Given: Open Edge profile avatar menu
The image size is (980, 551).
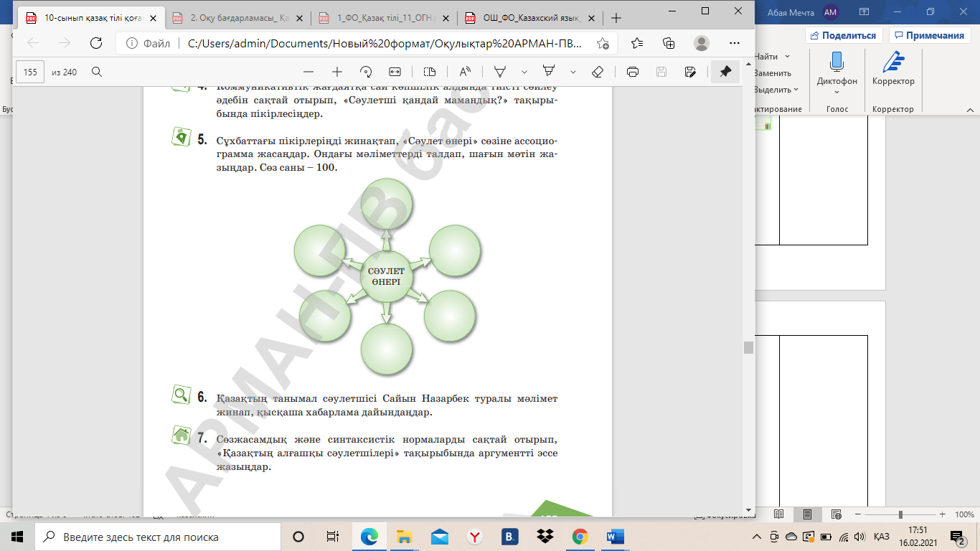Looking at the screenshot, I should [x=701, y=43].
